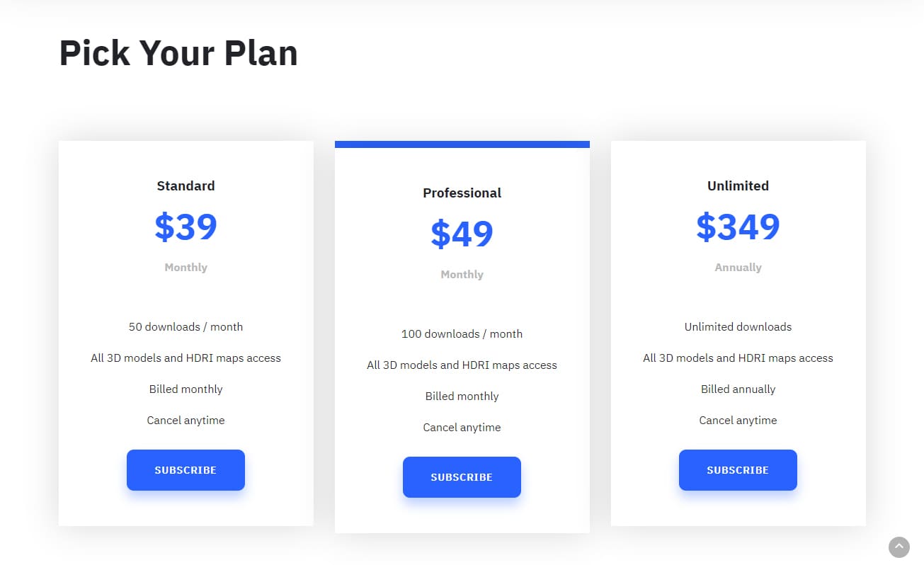Click the $349 price
The image size is (924, 565).
(x=738, y=227)
